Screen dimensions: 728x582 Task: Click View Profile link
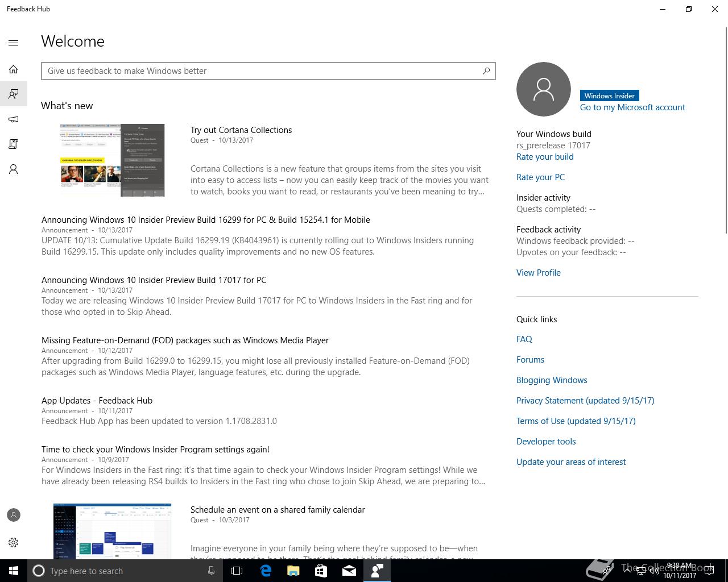pyautogui.click(x=539, y=273)
